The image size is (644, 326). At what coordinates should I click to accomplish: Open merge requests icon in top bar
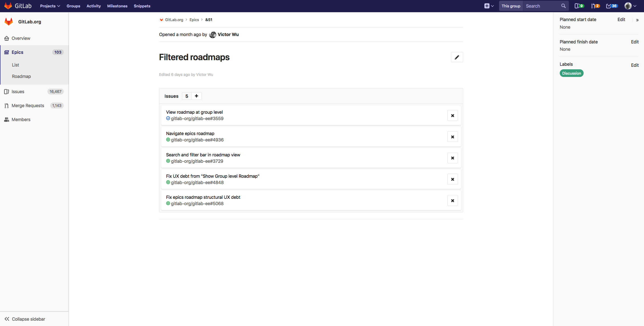595,6
